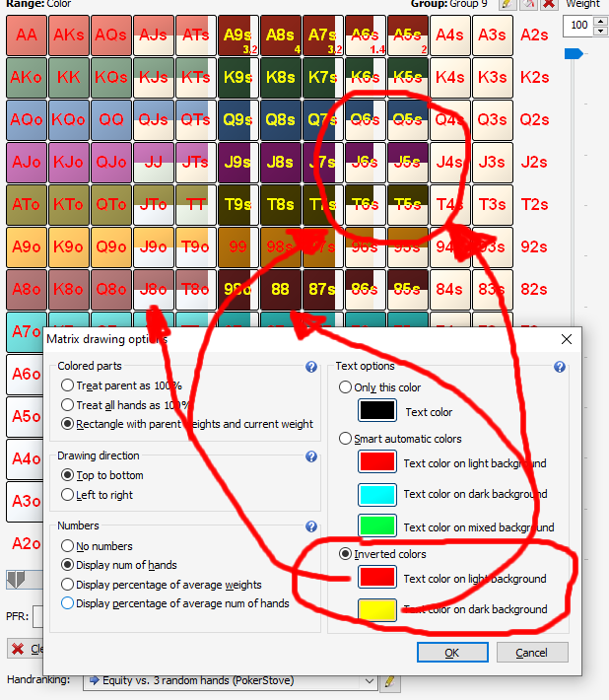Choose Top to bottom drawing direction
The width and height of the screenshot is (609, 700).
pos(102,475)
